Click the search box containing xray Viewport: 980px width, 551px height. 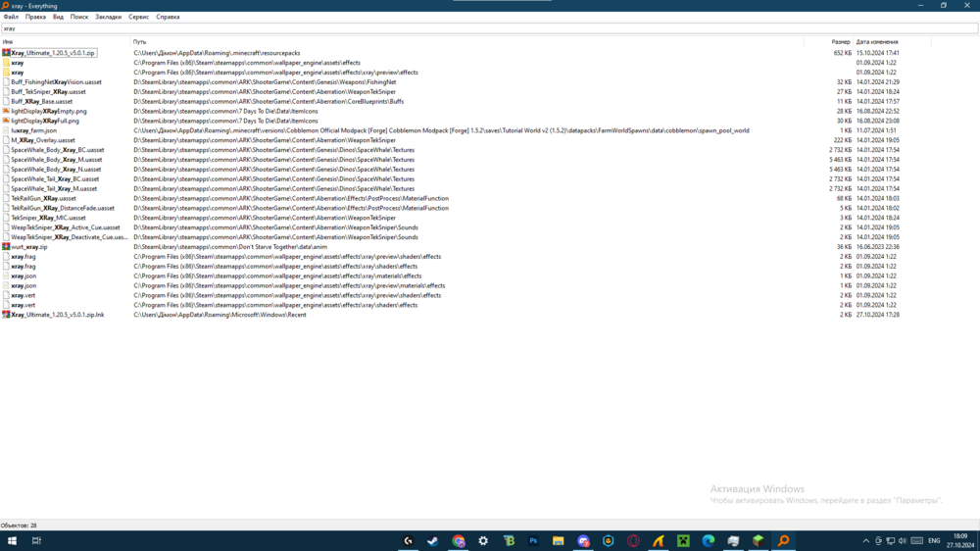tap(489, 28)
